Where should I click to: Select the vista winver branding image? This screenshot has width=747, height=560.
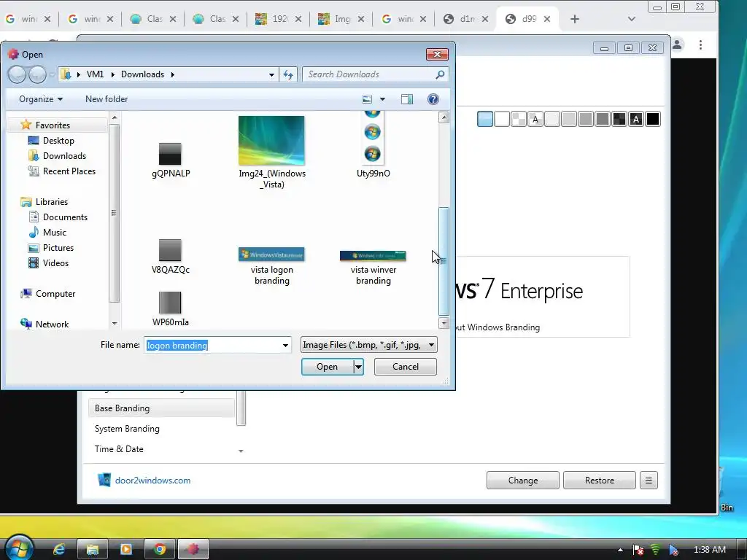[373, 268]
